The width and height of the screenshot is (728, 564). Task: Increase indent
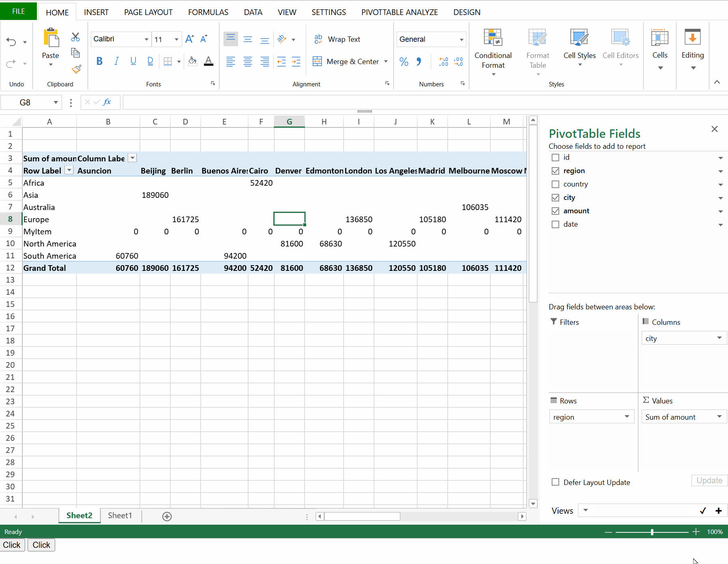[296, 62]
